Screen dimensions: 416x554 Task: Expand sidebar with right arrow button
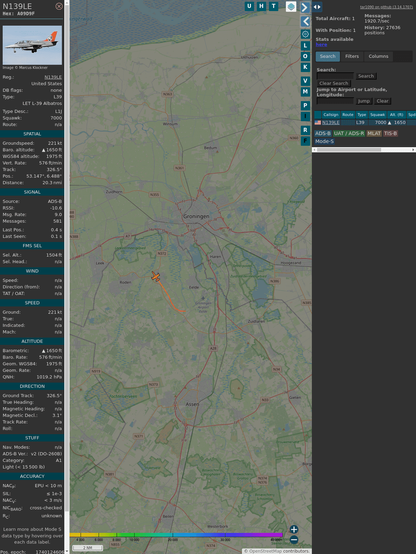pyautogui.click(x=305, y=7)
